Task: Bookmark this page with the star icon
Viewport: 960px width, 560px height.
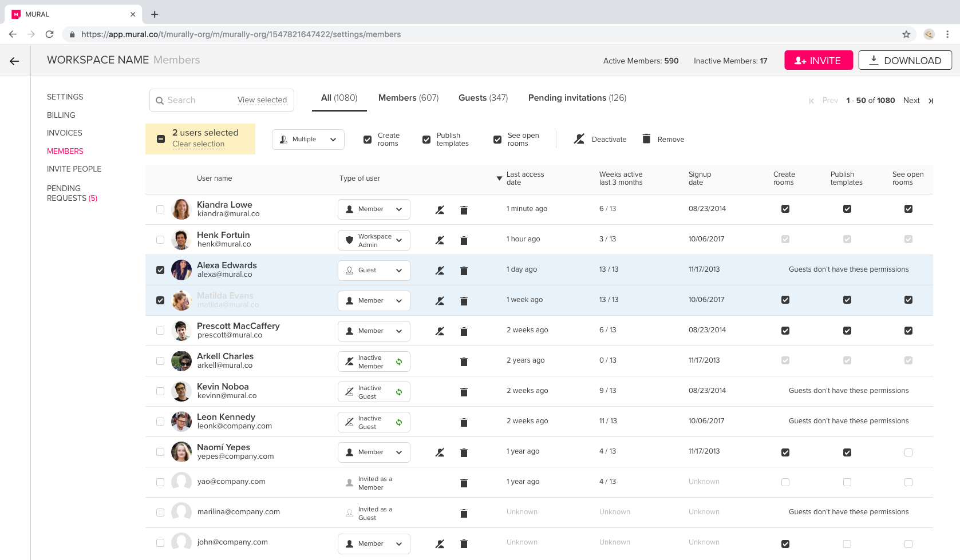Action: click(906, 34)
